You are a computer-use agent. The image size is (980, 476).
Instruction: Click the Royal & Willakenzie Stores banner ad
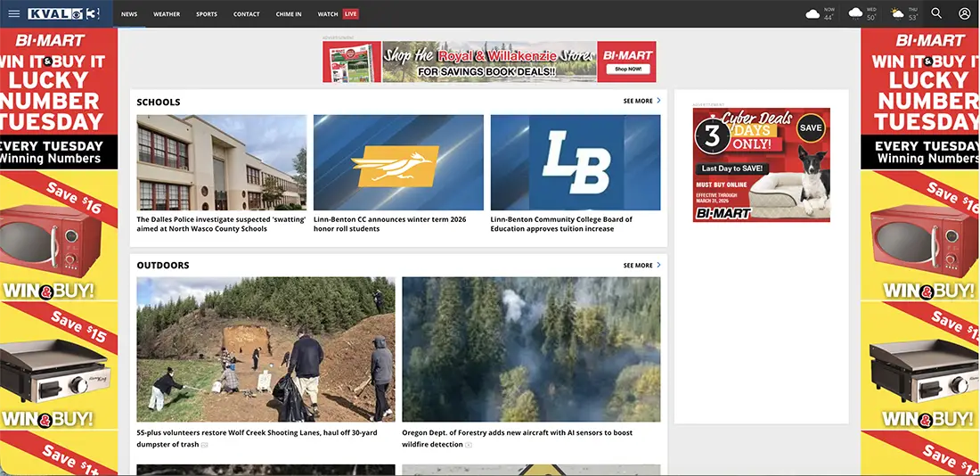(x=489, y=62)
